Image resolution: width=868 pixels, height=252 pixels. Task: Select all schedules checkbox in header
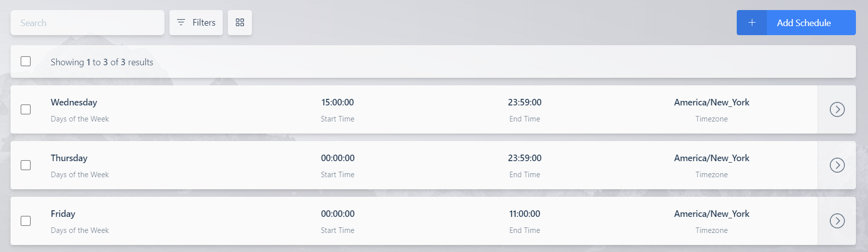[26, 61]
